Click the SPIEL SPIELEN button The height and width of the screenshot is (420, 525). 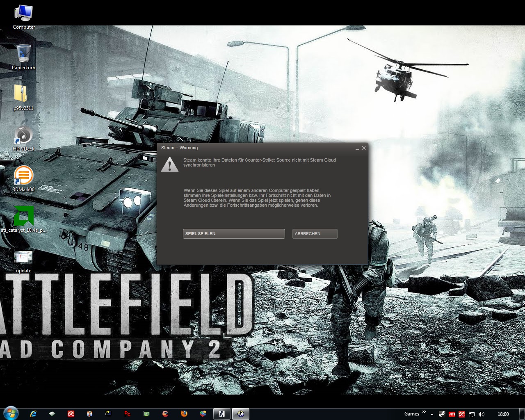pyautogui.click(x=233, y=234)
